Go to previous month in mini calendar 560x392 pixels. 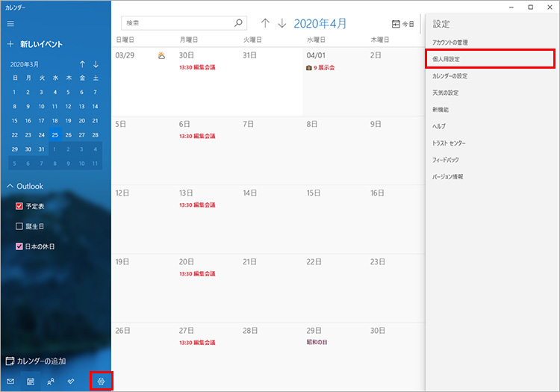[x=82, y=64]
